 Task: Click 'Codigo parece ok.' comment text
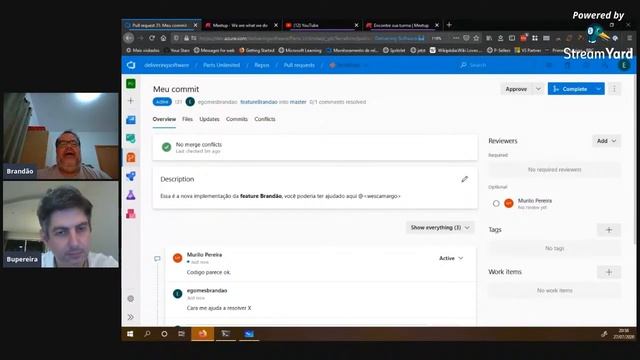pos(209,272)
